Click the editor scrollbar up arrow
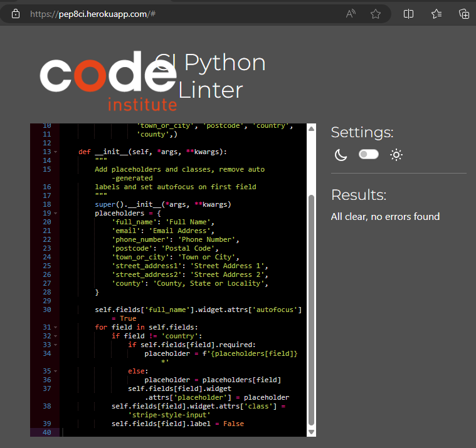 [x=311, y=128]
